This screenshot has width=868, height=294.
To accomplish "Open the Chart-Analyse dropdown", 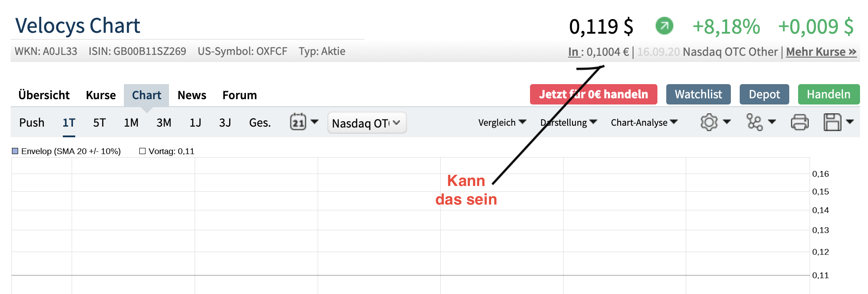I will pyautogui.click(x=644, y=122).
